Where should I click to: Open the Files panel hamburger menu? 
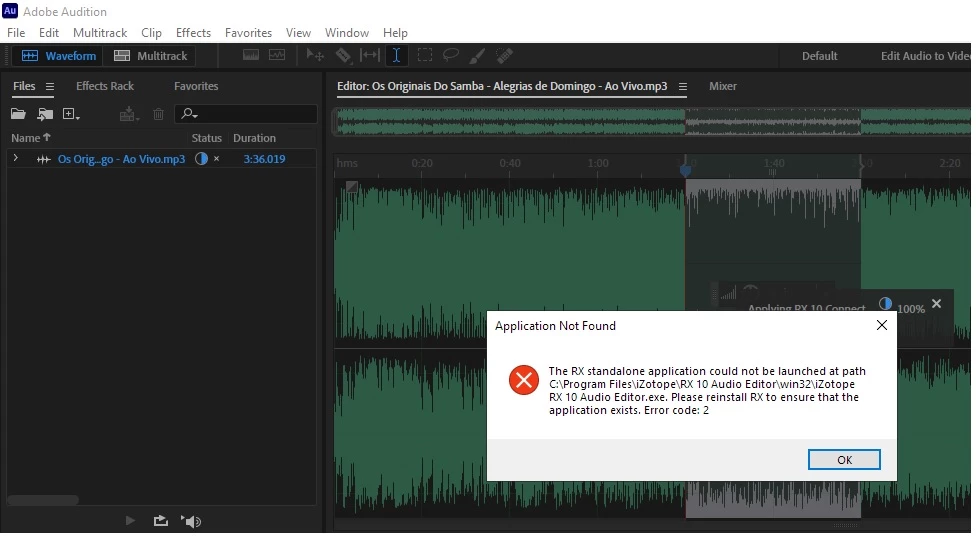(50, 87)
